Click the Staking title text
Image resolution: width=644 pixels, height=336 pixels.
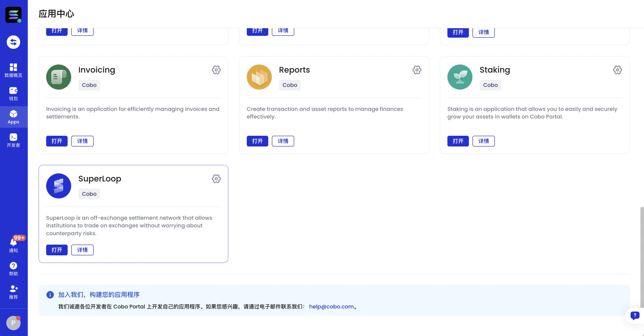tap(495, 70)
